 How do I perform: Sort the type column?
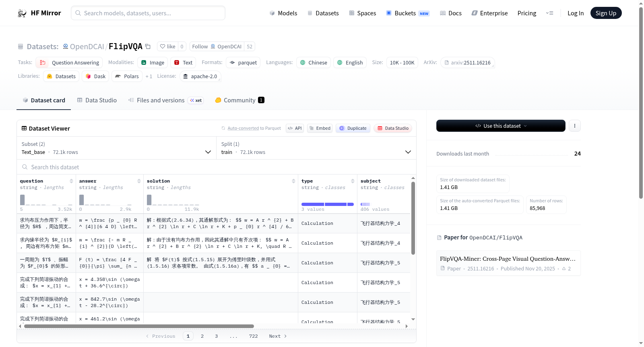353,181
